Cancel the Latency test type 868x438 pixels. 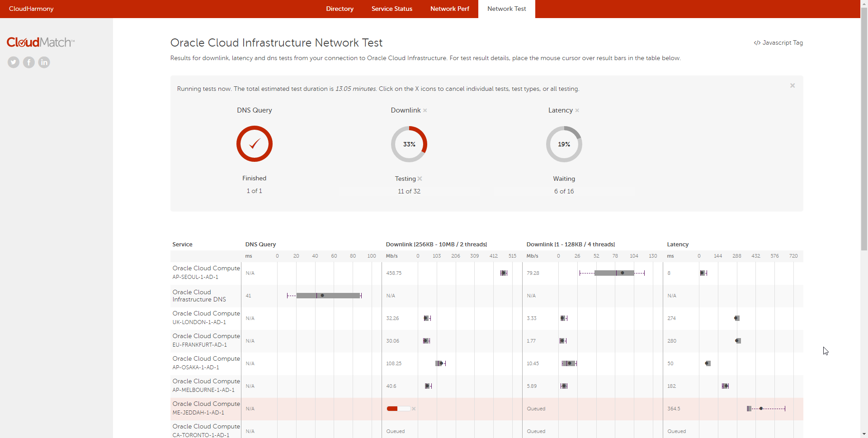click(577, 110)
